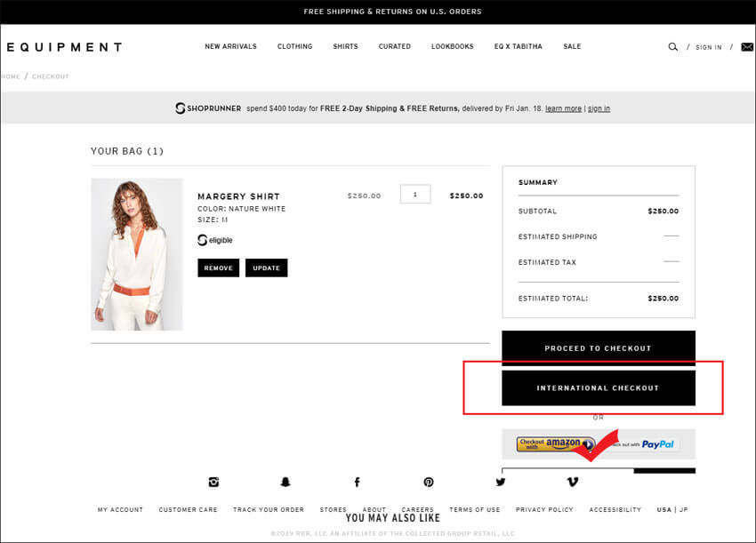
Task: Select JP region link
Action: 684,509
